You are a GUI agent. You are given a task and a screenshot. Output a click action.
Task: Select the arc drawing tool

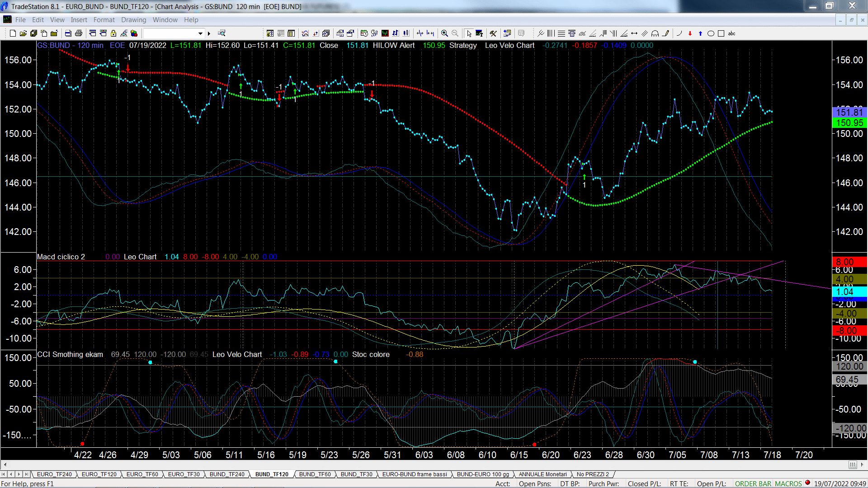[679, 33]
